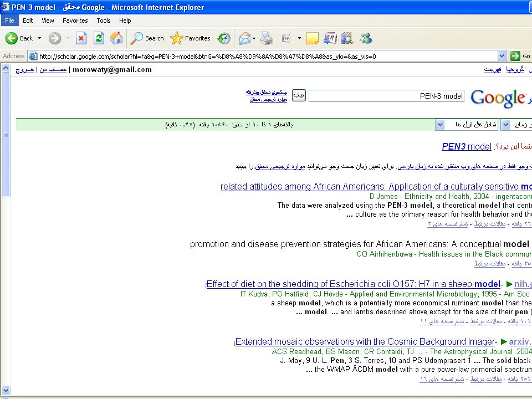Click the PEN3 model spelling suggestion link
This screenshot has height=399, width=532.
tap(467, 146)
